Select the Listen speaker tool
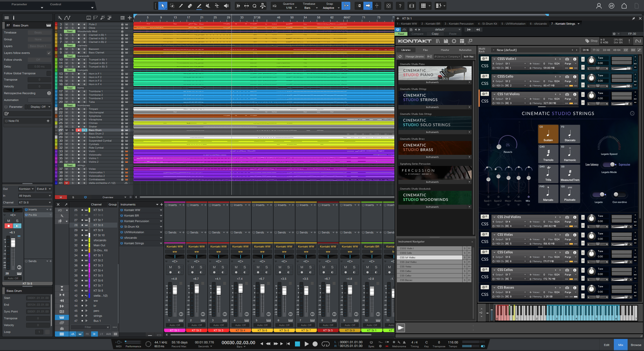644x351 pixels. [x=226, y=6]
